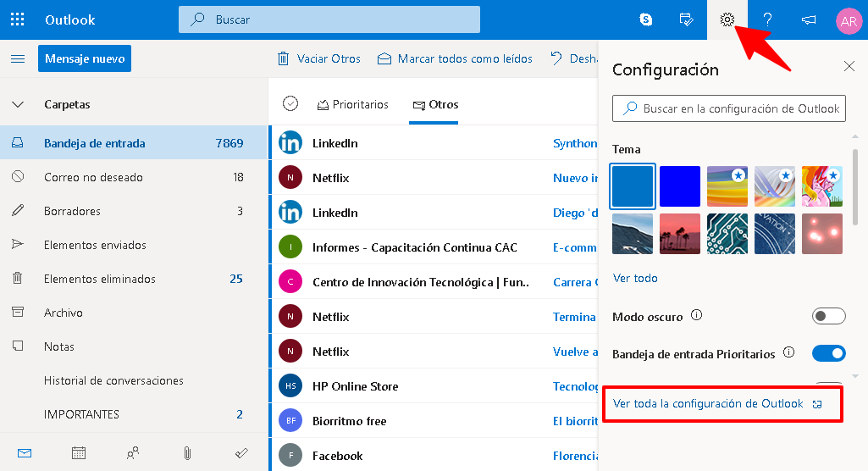Open the My Day calendar-check icon
Viewport: 868px width, 471px height.
[687, 20]
